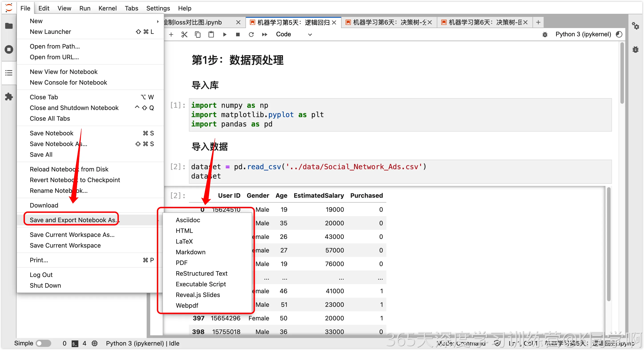Expand the New submenu arrow
644x350 pixels.
click(158, 21)
